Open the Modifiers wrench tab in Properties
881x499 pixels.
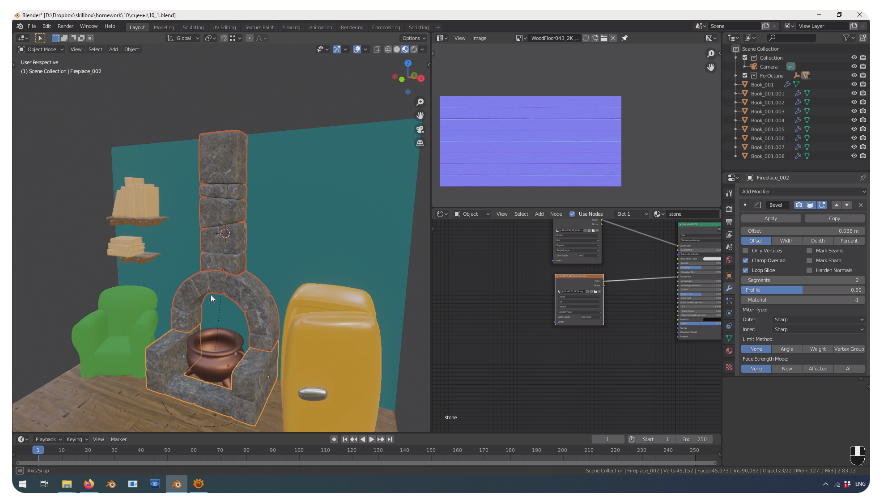[730, 289]
